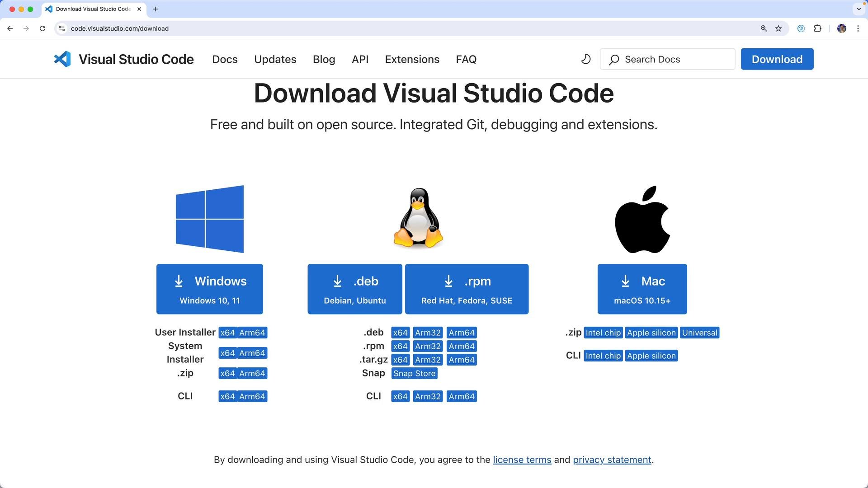
Task: Open the license terms link
Action: tap(522, 460)
